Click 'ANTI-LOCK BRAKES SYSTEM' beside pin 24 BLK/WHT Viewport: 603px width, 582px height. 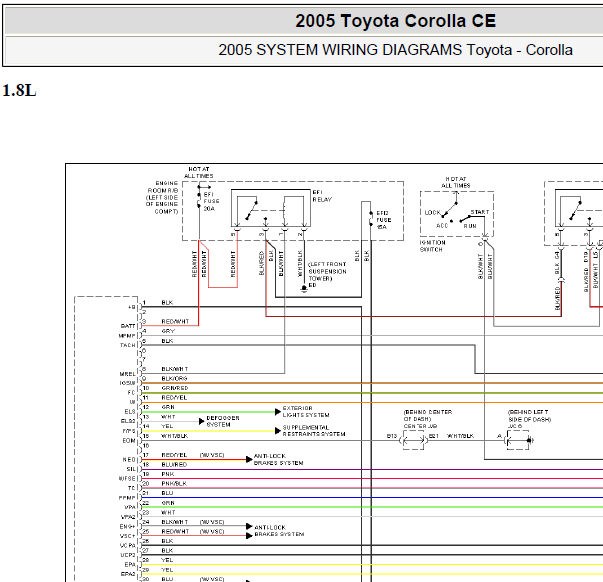279,530
